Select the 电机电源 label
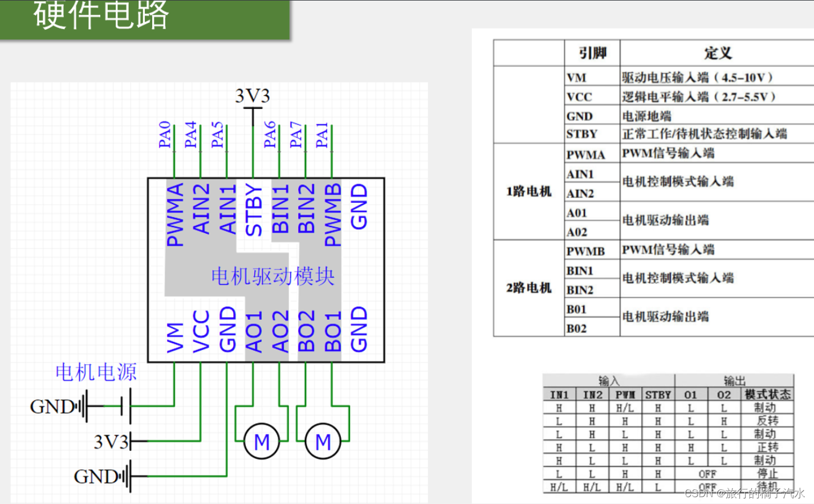814x504 pixels. [96, 372]
